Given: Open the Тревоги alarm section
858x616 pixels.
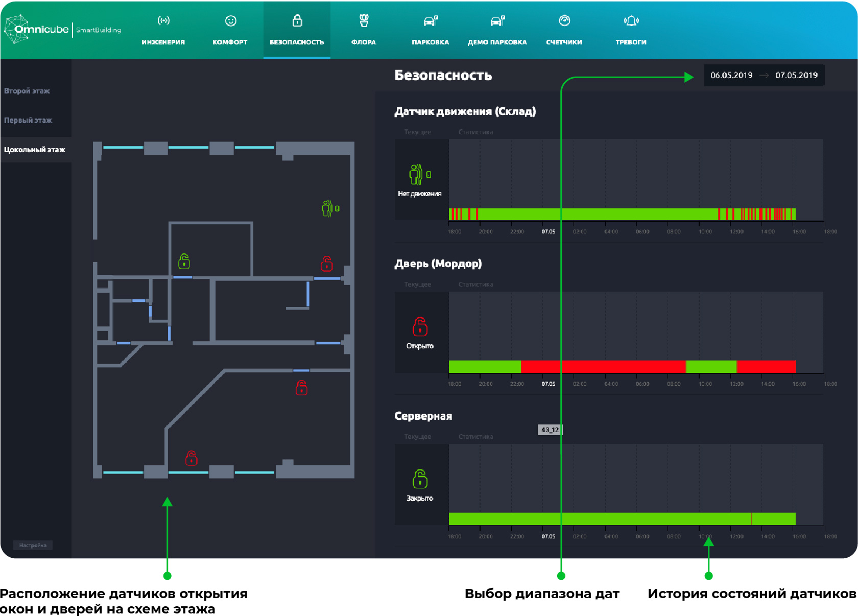Looking at the screenshot, I should 631,30.
